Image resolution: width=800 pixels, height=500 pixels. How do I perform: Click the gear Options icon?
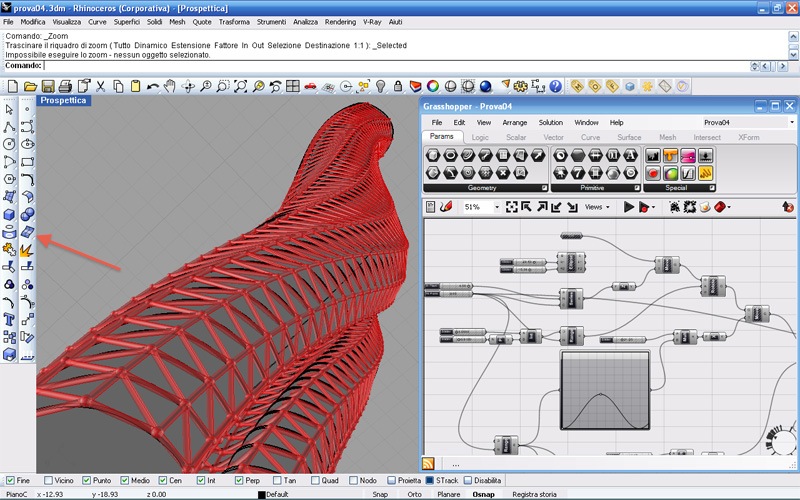pyautogui.click(x=520, y=86)
